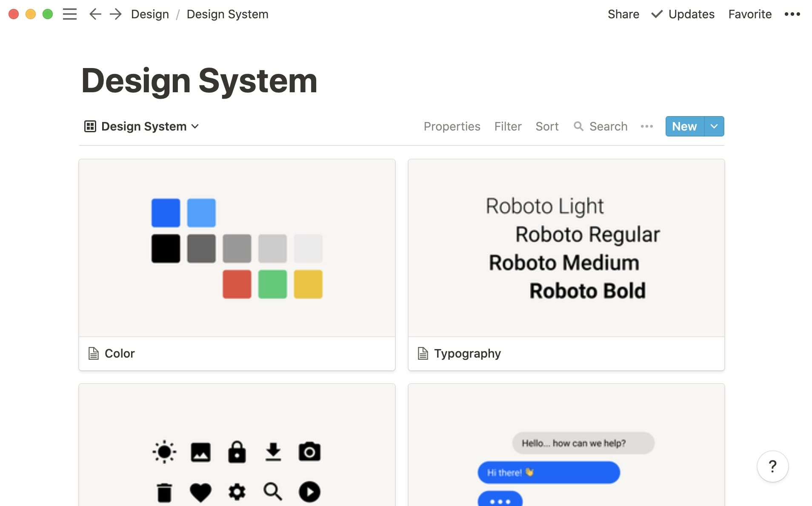Open the Filter menu
The image size is (812, 506).
point(508,126)
